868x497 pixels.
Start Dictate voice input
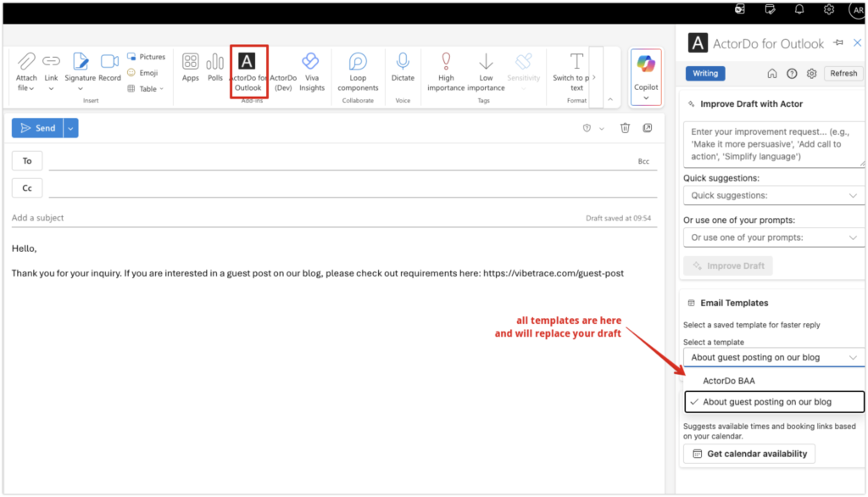click(403, 69)
